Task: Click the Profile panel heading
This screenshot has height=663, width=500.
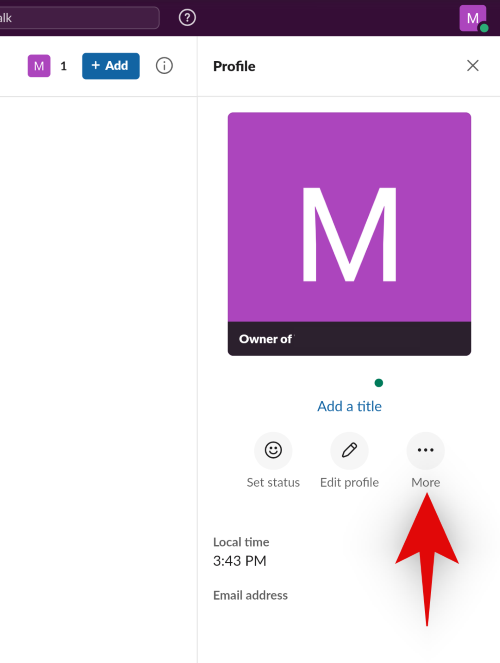Action: point(234,66)
